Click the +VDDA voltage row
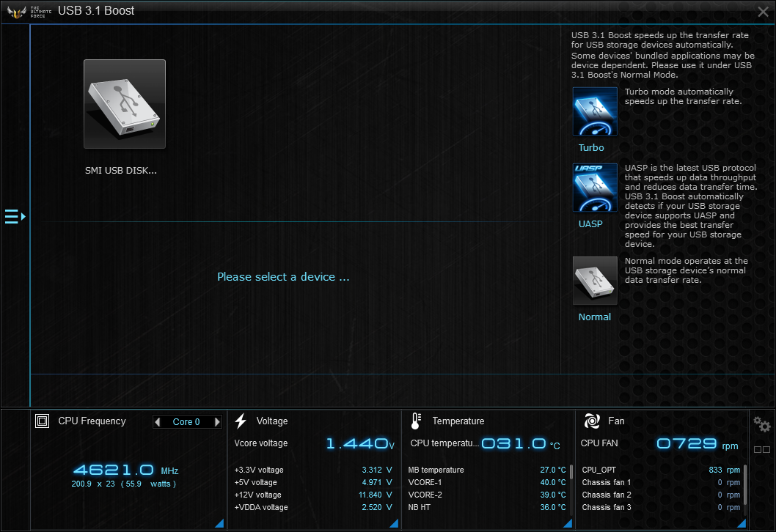 [313, 507]
